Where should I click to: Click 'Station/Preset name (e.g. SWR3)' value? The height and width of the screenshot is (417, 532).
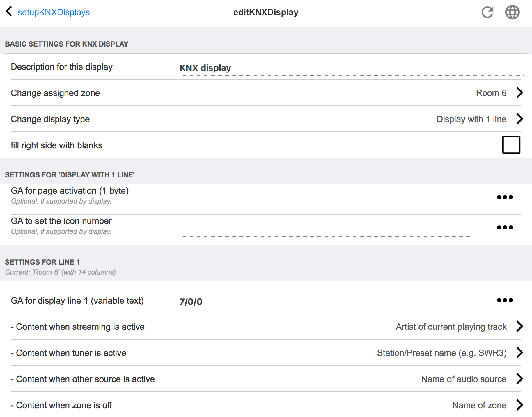click(442, 353)
